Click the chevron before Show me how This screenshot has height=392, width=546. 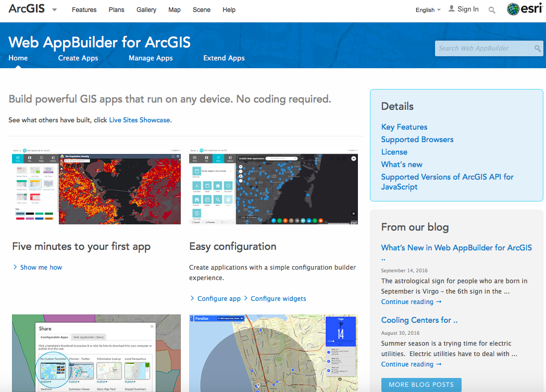tap(15, 267)
